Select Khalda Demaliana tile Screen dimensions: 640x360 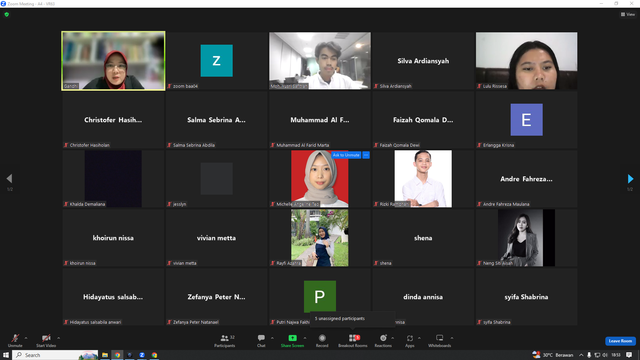point(113,179)
